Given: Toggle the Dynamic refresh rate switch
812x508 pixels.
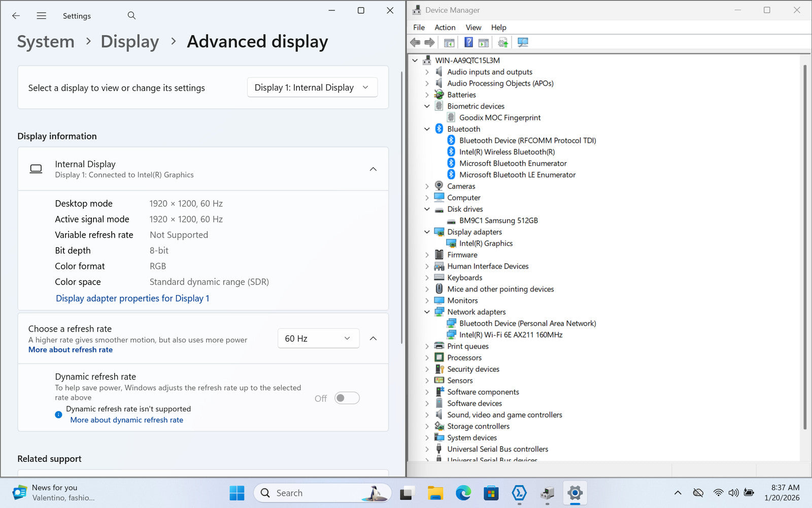Looking at the screenshot, I should pos(347,398).
